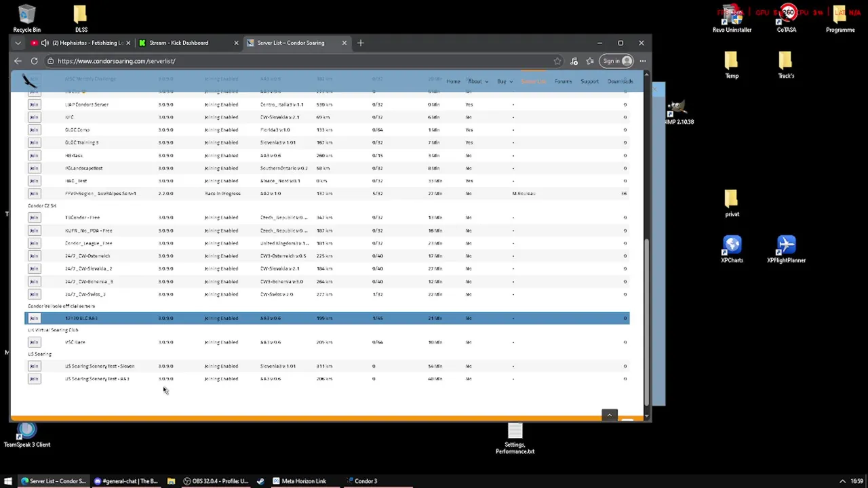Join the 24/7_CW-Bohemia_3 server
868x488 pixels.
[x=34, y=281]
